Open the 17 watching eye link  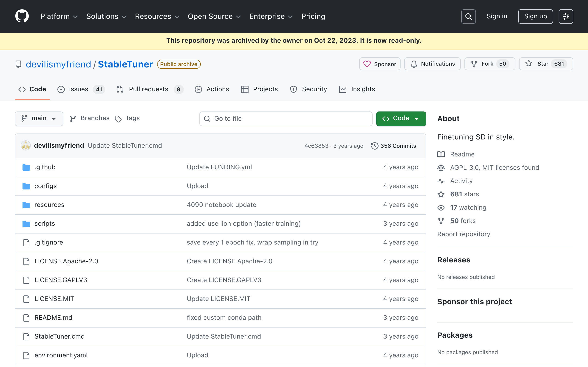tap(462, 208)
